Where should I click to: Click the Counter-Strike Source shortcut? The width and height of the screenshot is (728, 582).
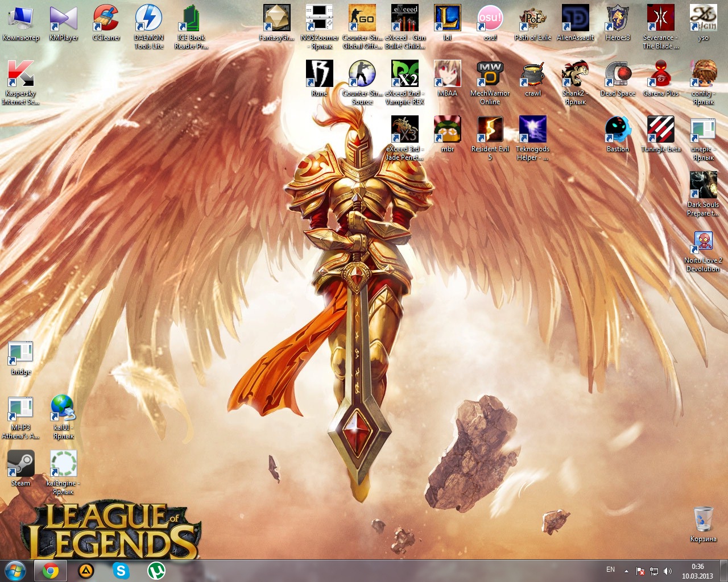pyautogui.click(x=362, y=82)
